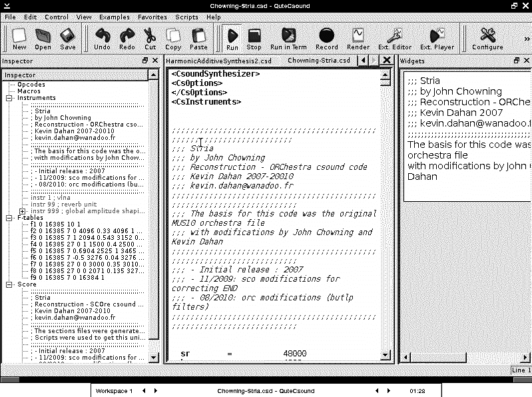Viewport: 532px width, 397px height.
Task: Click the Inspector column header
Action: coord(75,75)
